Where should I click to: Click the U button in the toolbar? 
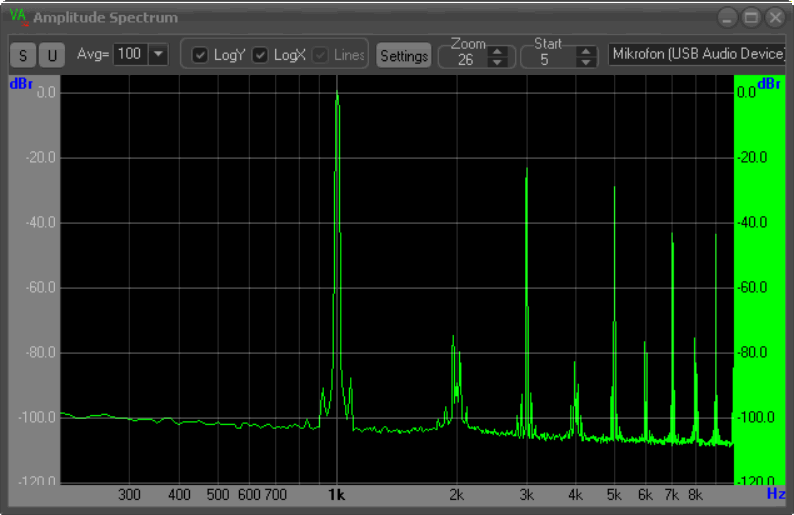51,55
